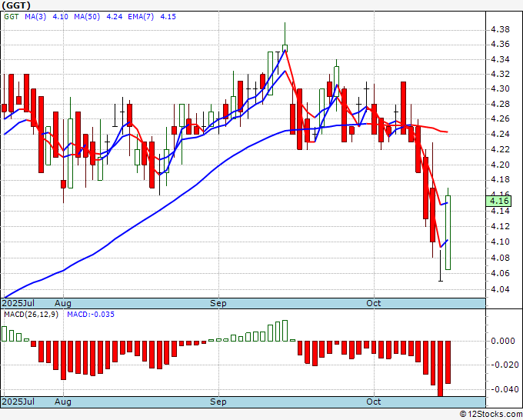Click the 4.14 price axis label
The height and width of the screenshot is (420, 523).
coord(501,211)
